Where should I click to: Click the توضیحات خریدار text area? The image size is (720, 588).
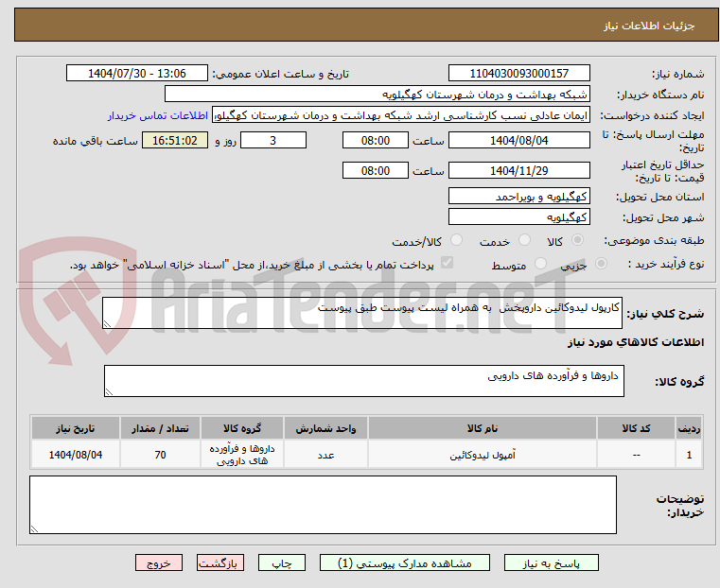point(323,505)
